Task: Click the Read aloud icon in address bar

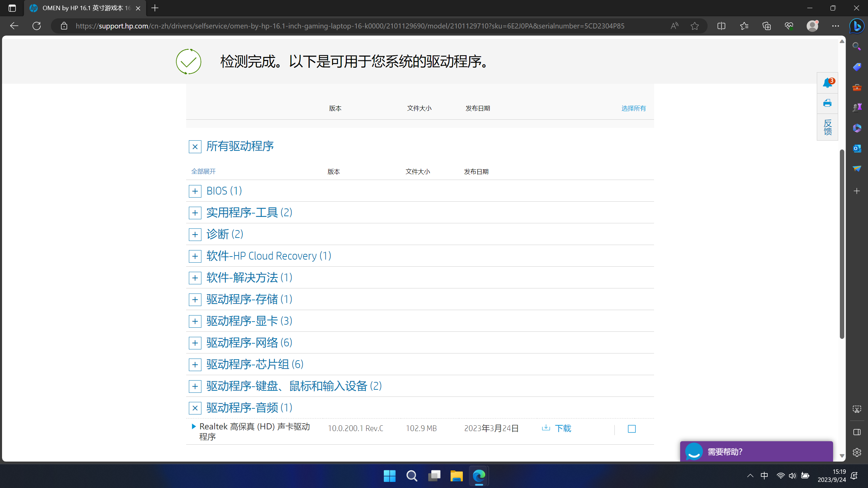Action: [674, 26]
